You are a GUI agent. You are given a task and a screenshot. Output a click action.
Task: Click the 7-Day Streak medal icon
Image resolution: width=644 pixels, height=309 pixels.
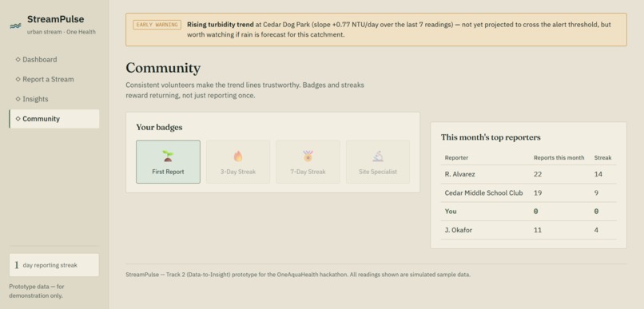(x=308, y=156)
